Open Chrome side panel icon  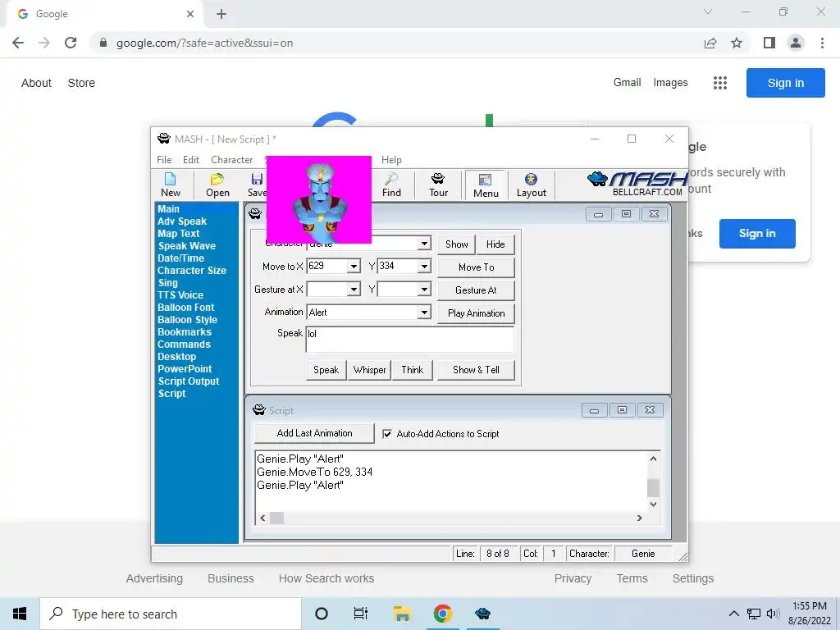(x=769, y=43)
